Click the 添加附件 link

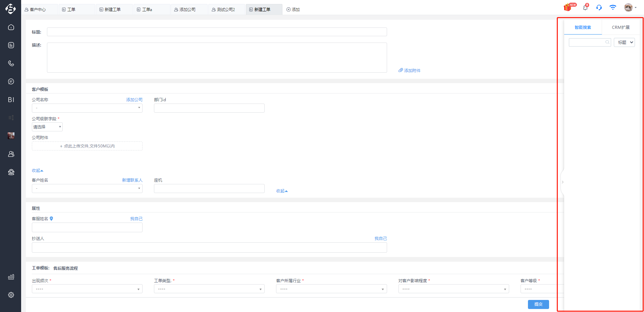coord(410,70)
